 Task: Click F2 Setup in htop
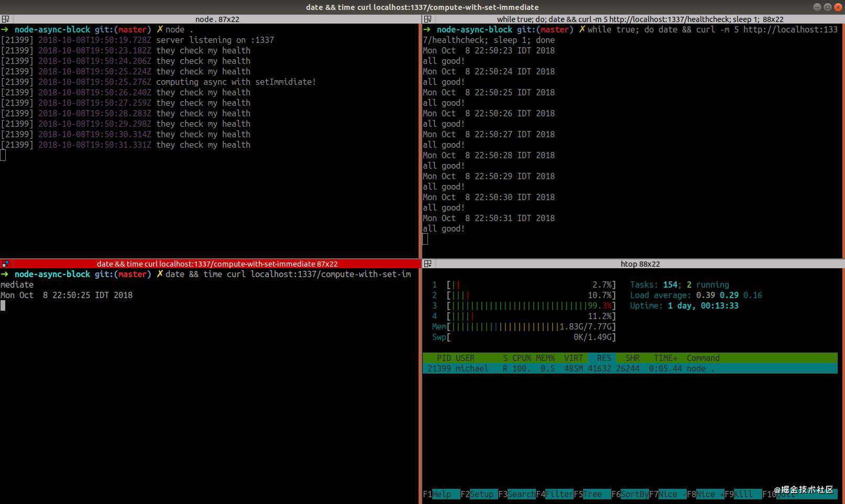point(479,494)
